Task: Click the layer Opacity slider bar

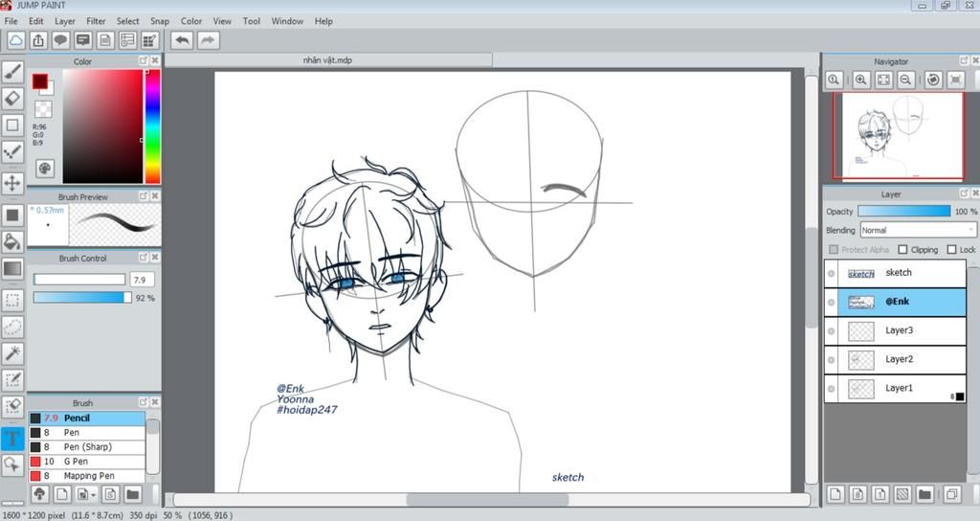Action: pyautogui.click(x=903, y=212)
